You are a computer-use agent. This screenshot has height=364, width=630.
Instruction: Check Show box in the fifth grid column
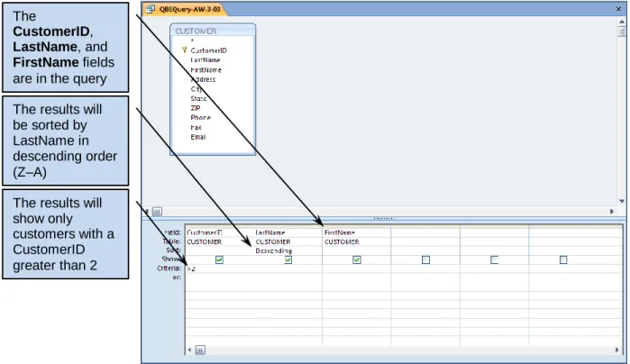495,260
